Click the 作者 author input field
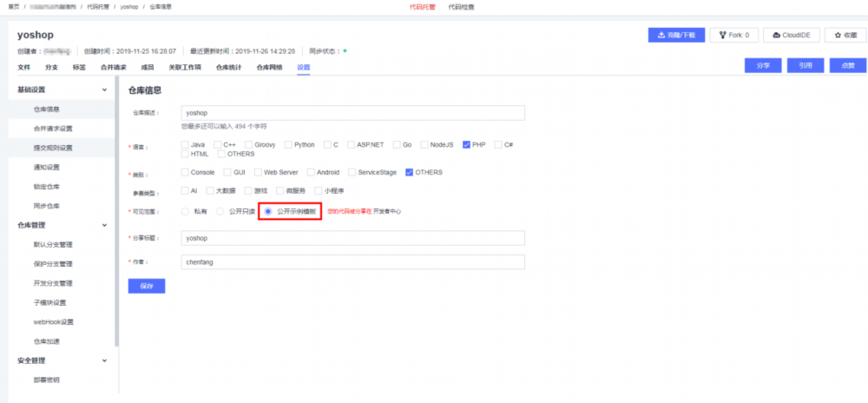Image resolution: width=868 pixels, height=403 pixels. pos(352,261)
